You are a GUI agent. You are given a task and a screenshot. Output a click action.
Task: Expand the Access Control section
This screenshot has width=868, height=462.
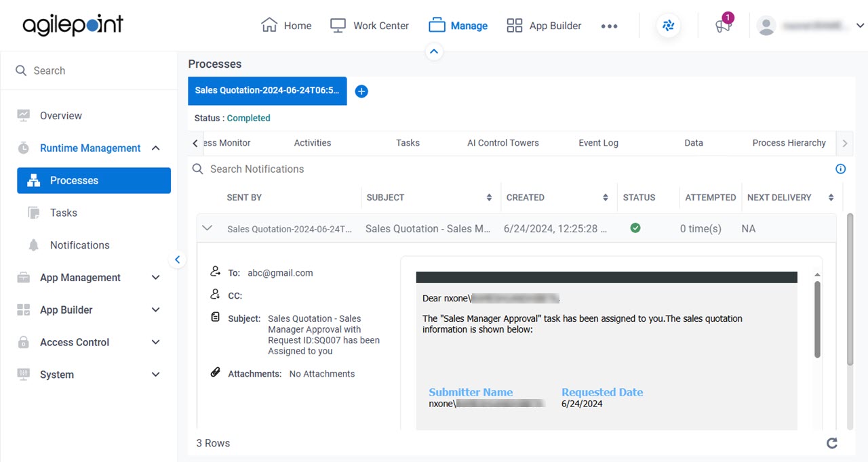(155, 342)
